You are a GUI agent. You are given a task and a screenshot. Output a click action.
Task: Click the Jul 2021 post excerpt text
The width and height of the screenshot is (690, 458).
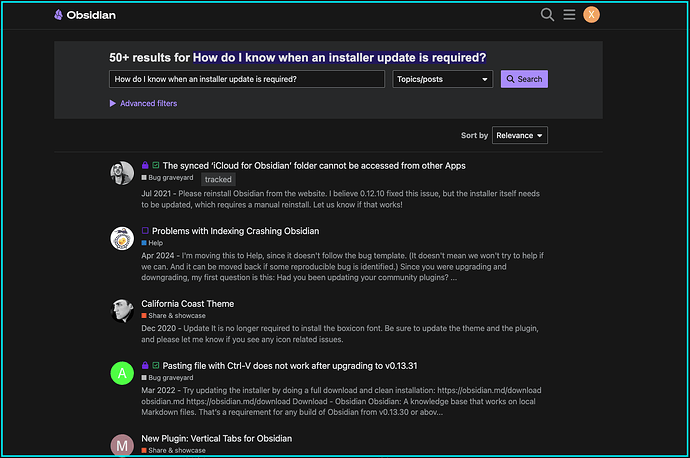pyautogui.click(x=340, y=199)
